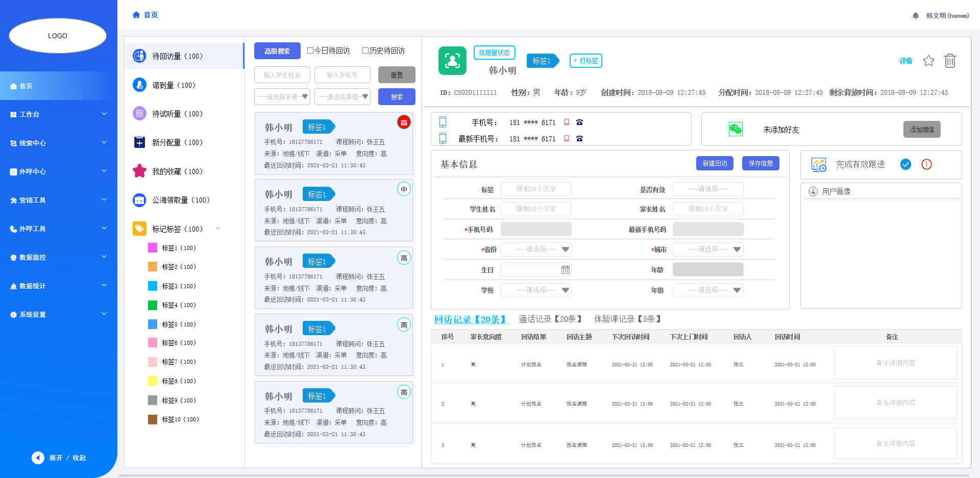
Task: Select the magenta 标签1 color swatch
Action: 153,247
